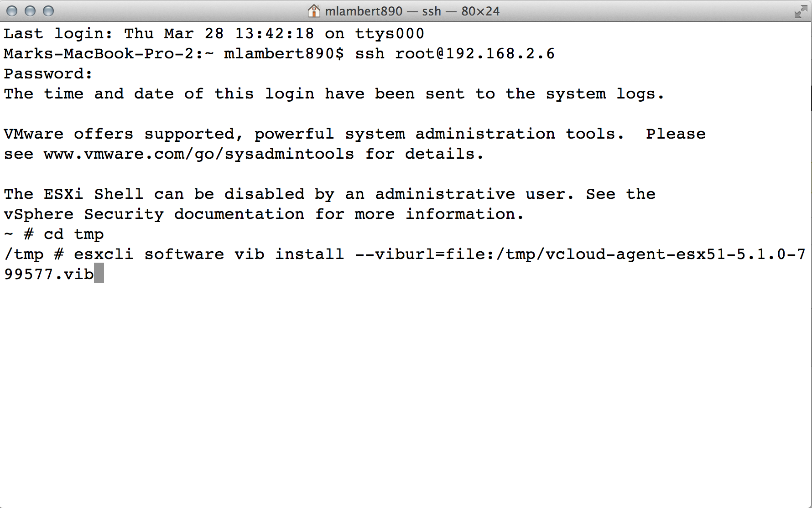Click the root@192.168.2.6 address text

(x=474, y=54)
